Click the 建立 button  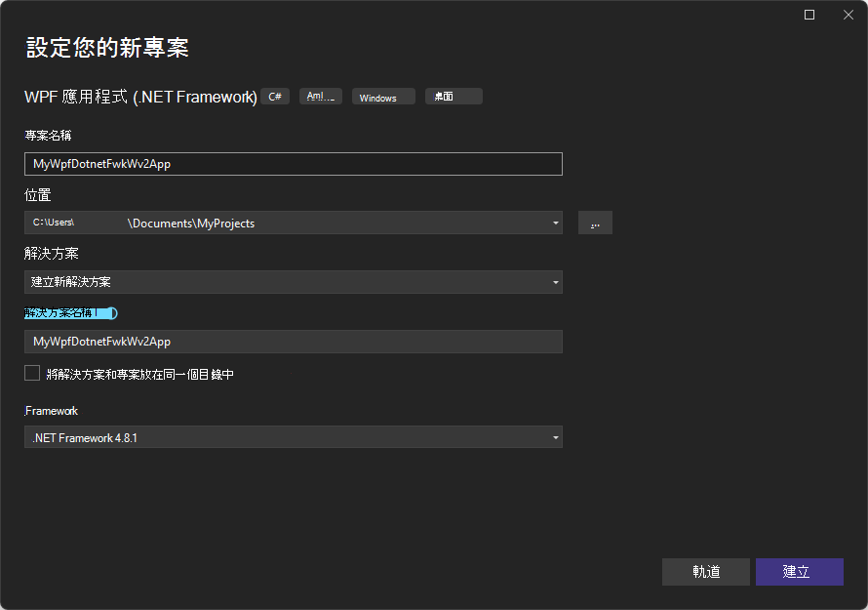[x=799, y=572]
